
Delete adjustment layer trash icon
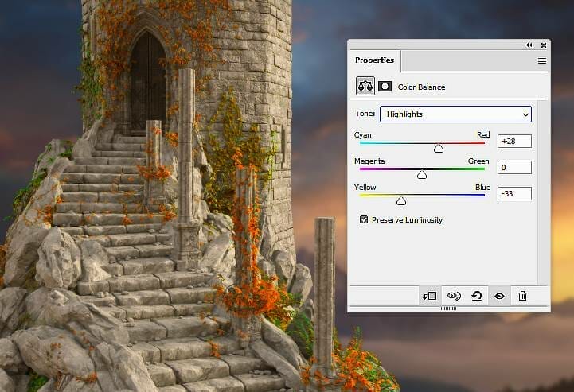click(x=522, y=296)
